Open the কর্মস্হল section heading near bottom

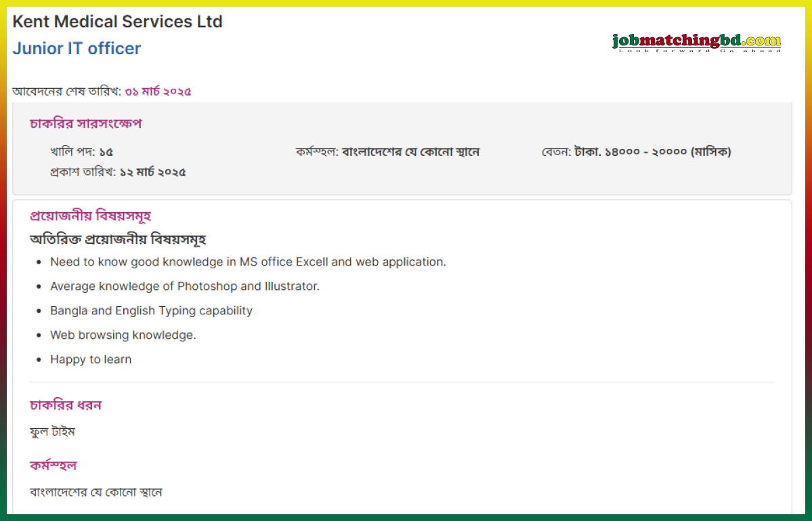click(x=52, y=465)
